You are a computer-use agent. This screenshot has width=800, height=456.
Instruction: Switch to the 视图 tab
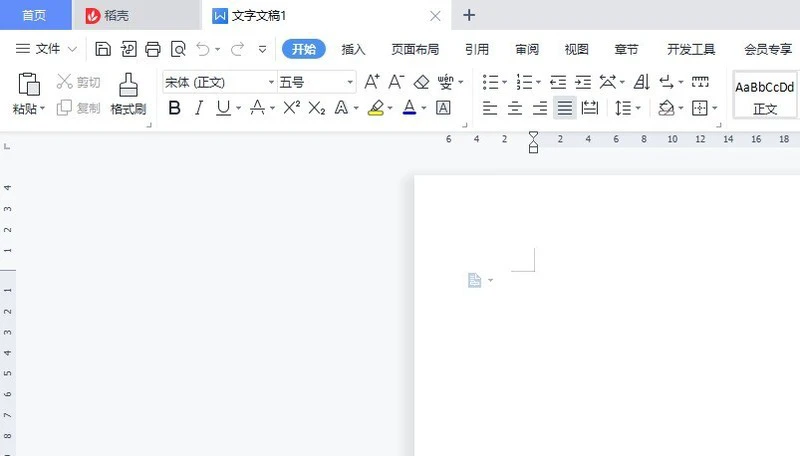pyautogui.click(x=577, y=49)
